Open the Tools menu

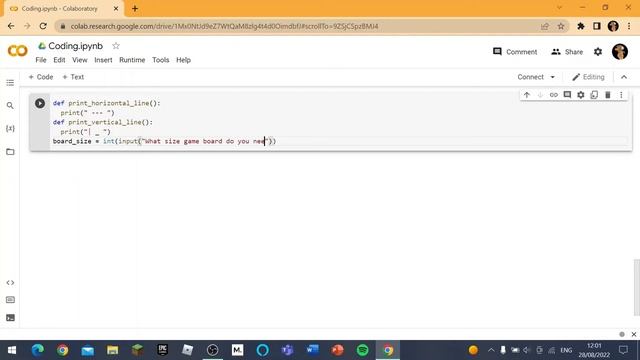[160, 60]
